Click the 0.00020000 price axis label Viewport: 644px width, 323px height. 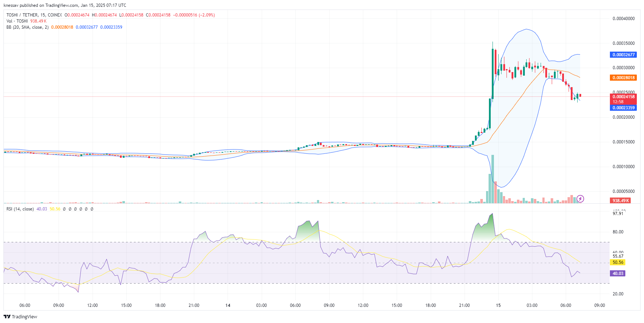[x=624, y=117]
